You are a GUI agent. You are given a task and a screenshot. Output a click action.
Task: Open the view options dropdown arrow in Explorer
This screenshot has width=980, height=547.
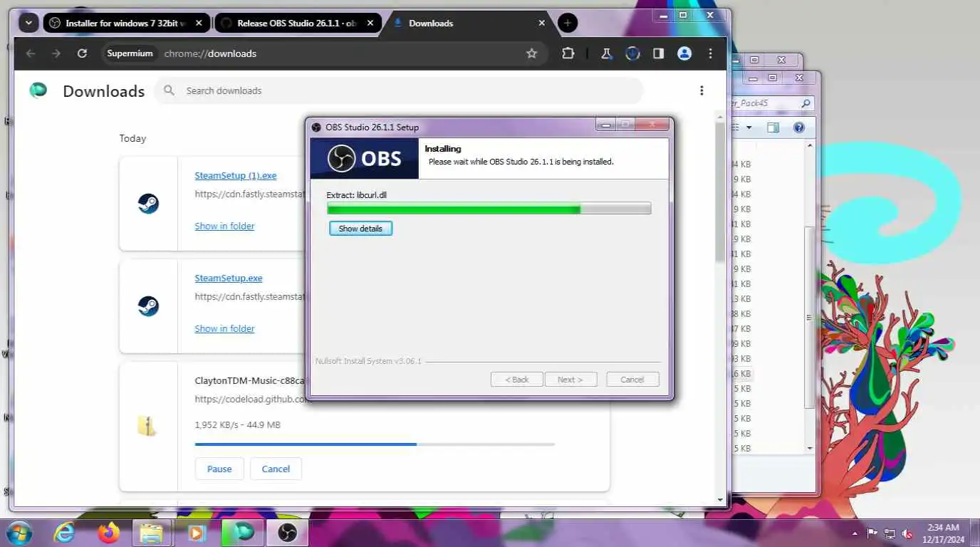[749, 128]
